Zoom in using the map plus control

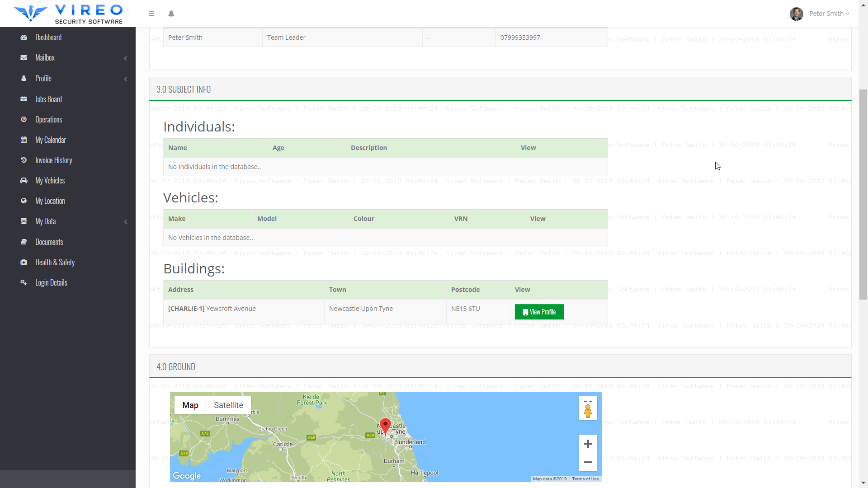(588, 444)
